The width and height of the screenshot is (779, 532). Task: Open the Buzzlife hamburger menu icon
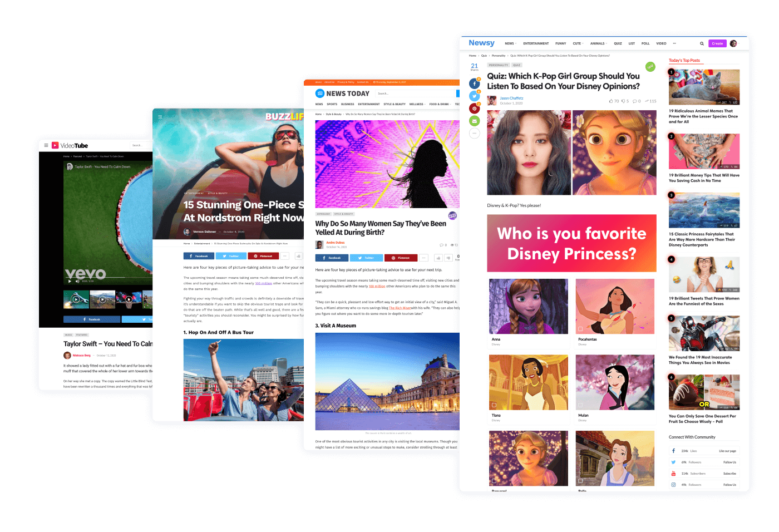point(160,117)
